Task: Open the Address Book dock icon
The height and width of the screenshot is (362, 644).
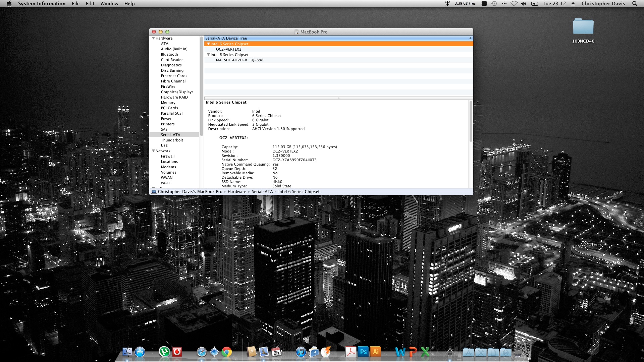Action: (251, 352)
